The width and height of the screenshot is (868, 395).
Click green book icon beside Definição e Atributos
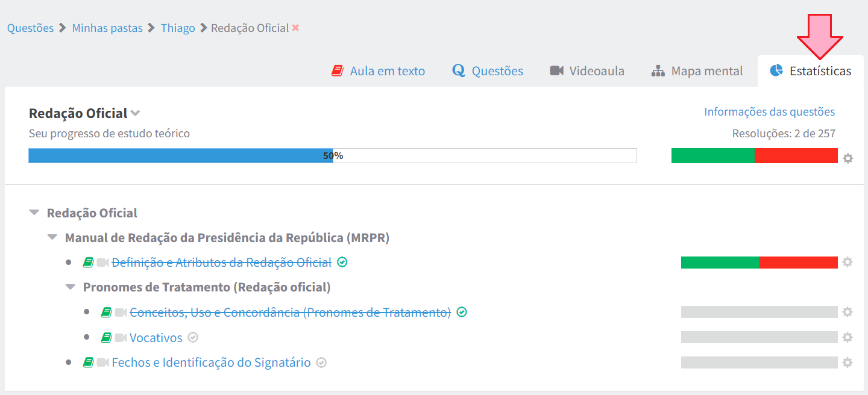point(89,263)
